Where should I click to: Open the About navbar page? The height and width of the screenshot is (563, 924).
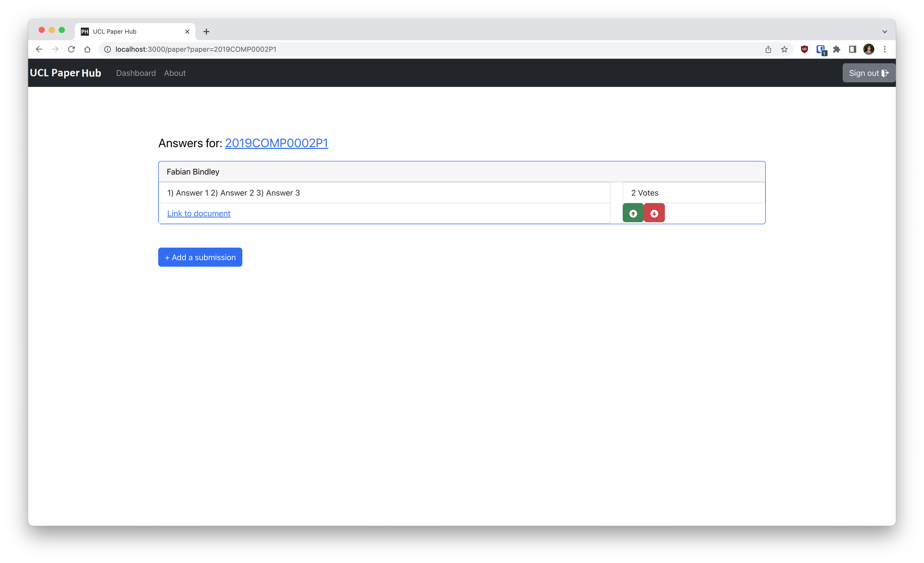(x=175, y=73)
